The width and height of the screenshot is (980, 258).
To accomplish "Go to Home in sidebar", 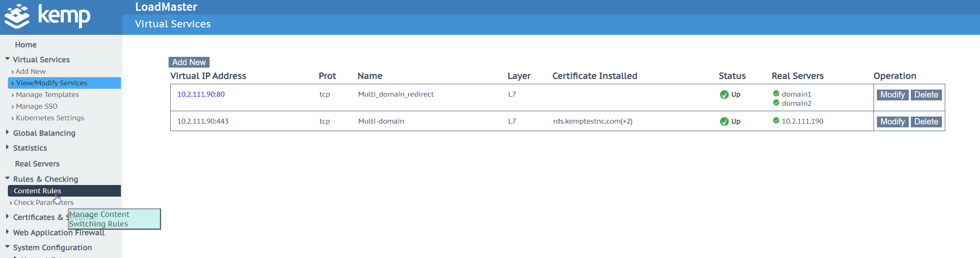I will (26, 45).
